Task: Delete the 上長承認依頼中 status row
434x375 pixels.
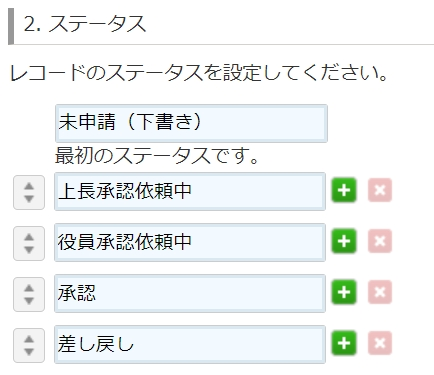Action: (380, 190)
